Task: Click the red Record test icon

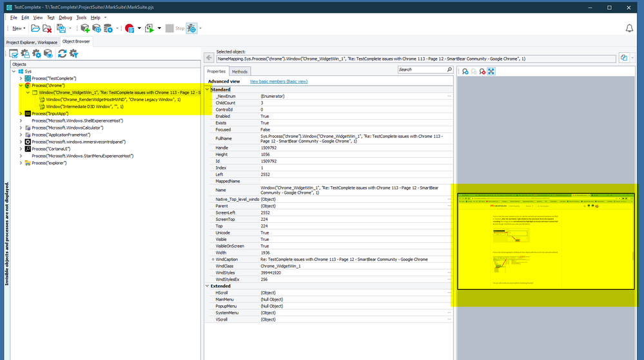Action: (x=130, y=28)
